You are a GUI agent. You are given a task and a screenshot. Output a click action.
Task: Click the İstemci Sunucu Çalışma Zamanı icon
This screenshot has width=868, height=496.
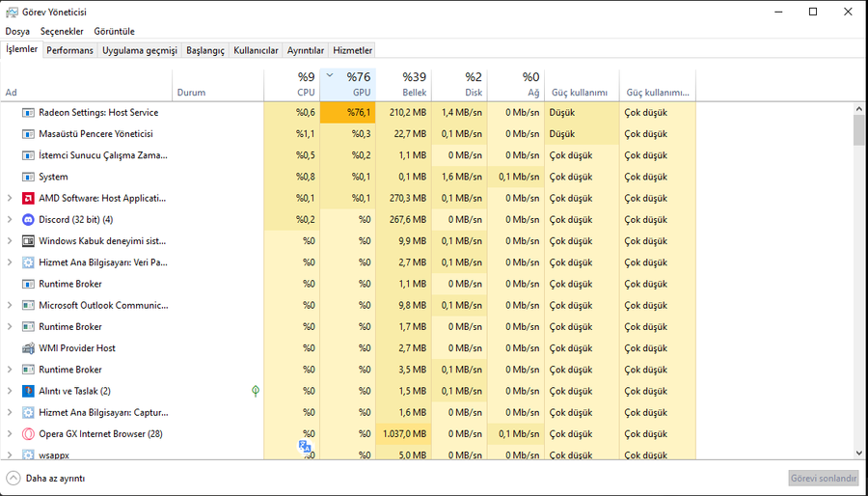point(28,155)
